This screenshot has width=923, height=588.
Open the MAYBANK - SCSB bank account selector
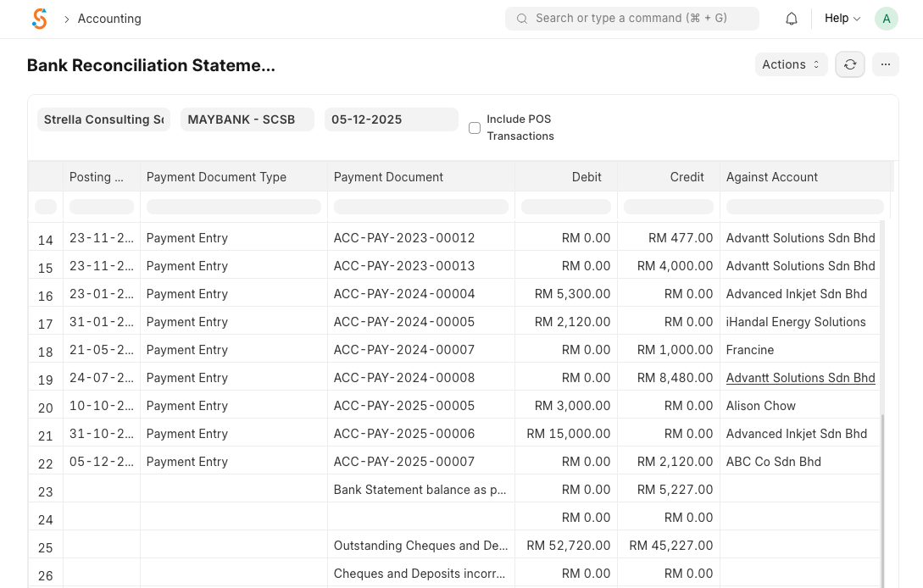click(247, 119)
